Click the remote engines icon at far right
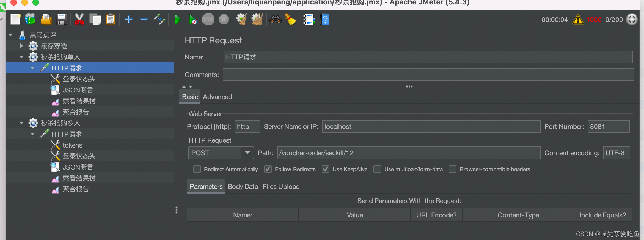Viewport: 644px width, 240px height. click(632, 20)
